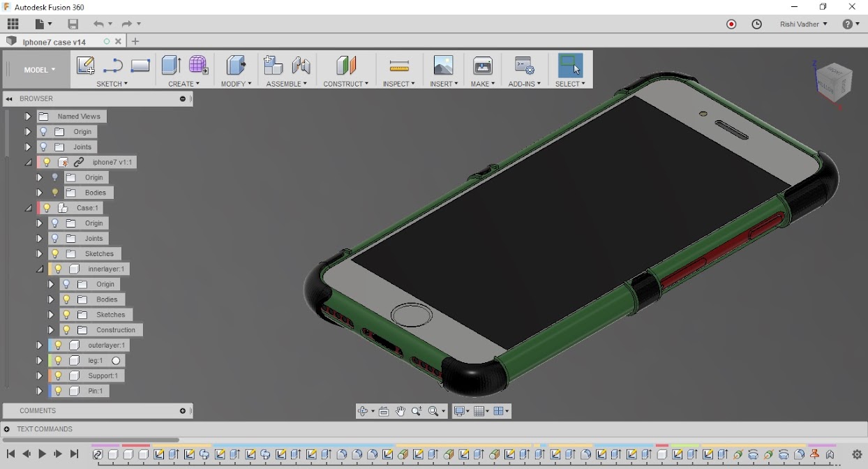Select the Line sketch tool
Screen dimensions: 868x469
112,66
